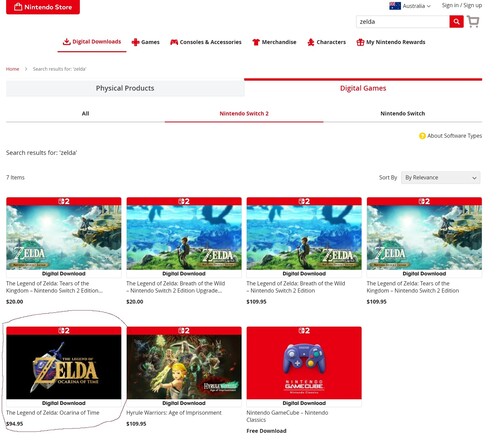Screen dimensions: 500x440
Task: Click the Switch 2 badge above GameCube Classics
Action: click(x=304, y=331)
